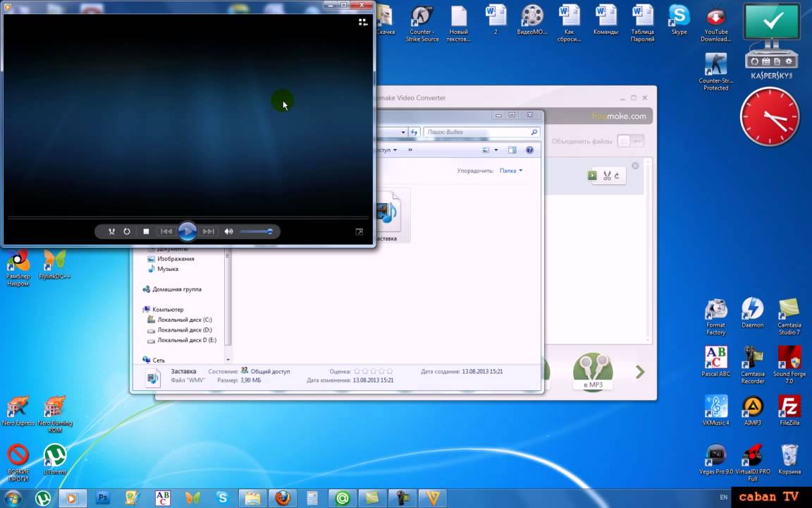
Task: Select the µTorrent desktop icon
Action: pyautogui.click(x=55, y=459)
